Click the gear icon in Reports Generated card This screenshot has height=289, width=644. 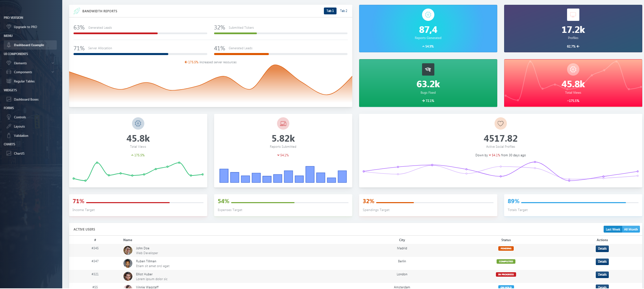(428, 15)
